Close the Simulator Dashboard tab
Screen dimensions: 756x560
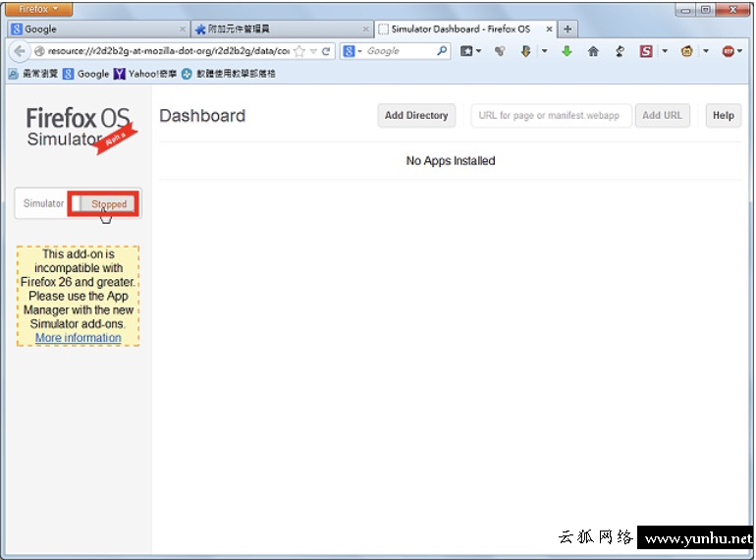click(549, 28)
